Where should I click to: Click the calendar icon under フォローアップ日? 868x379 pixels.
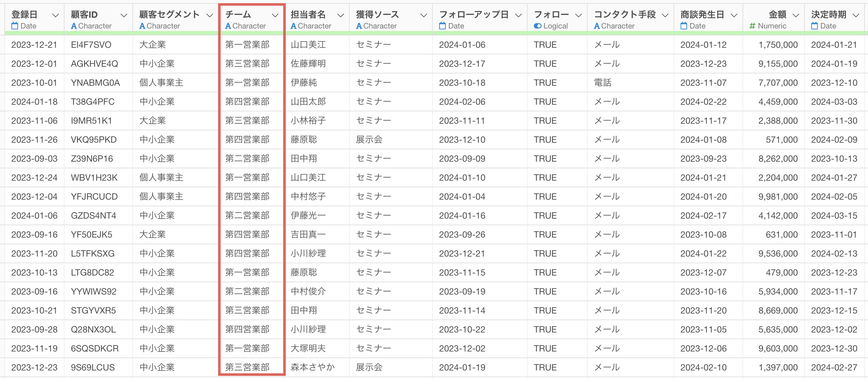pos(443,26)
